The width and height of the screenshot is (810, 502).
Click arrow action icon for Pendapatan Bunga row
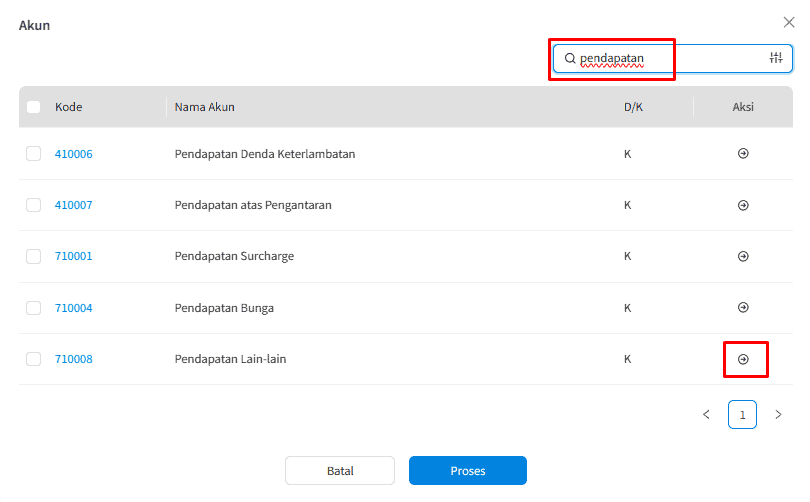click(x=743, y=307)
